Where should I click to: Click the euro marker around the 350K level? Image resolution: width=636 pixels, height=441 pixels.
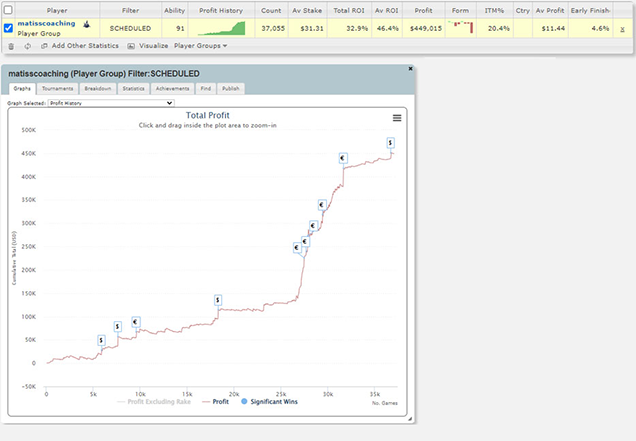click(x=322, y=205)
